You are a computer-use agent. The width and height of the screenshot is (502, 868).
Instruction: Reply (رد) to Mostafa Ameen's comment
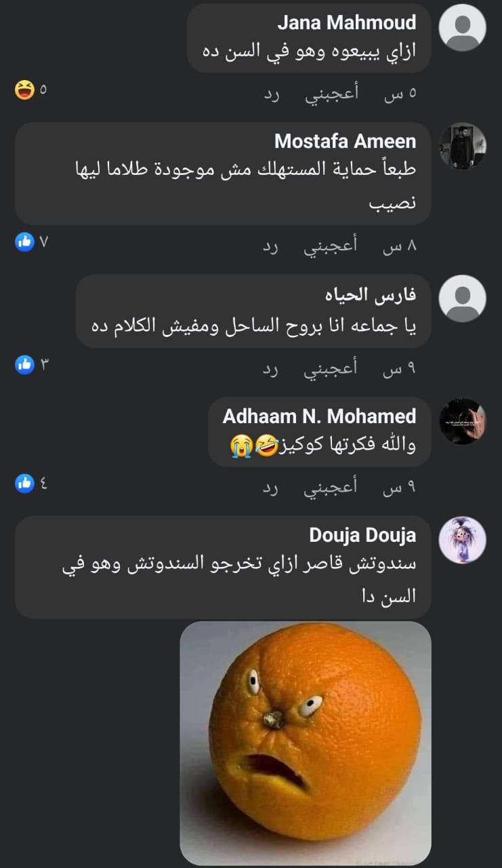(x=272, y=247)
